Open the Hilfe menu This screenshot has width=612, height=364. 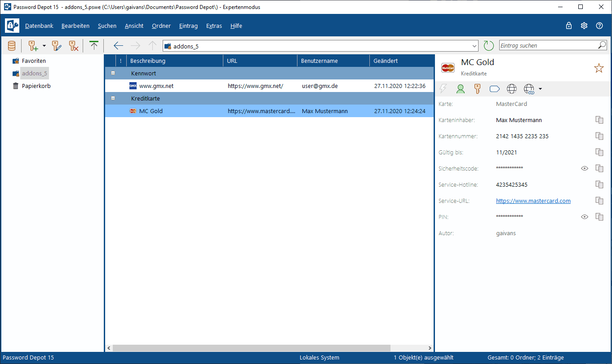[x=236, y=26]
